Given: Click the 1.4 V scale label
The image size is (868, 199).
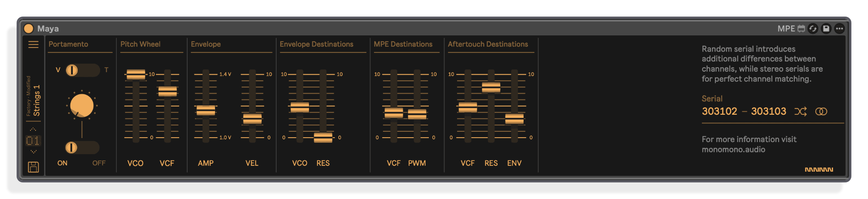Looking at the screenshot, I should (x=225, y=74).
